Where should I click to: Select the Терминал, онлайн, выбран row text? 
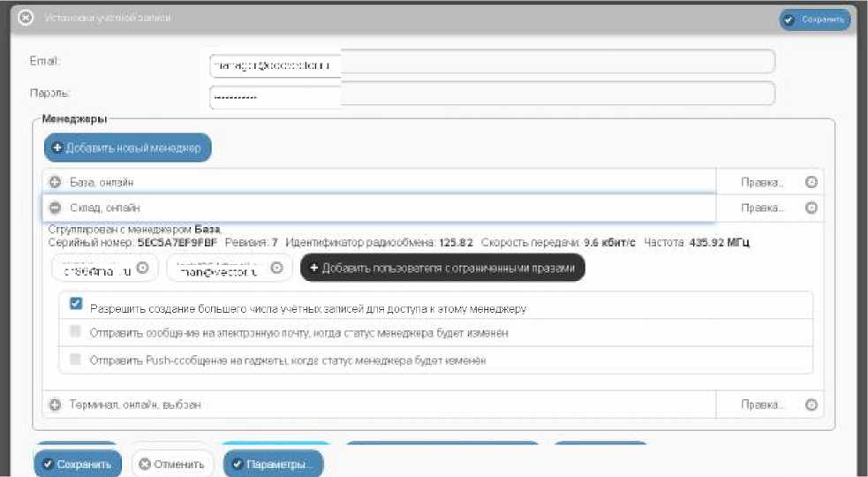pos(135,405)
